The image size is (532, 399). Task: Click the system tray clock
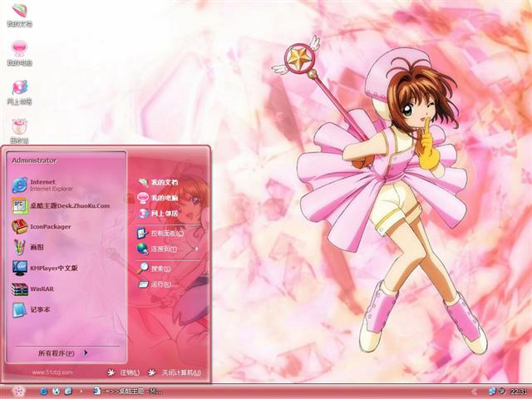pos(518,391)
